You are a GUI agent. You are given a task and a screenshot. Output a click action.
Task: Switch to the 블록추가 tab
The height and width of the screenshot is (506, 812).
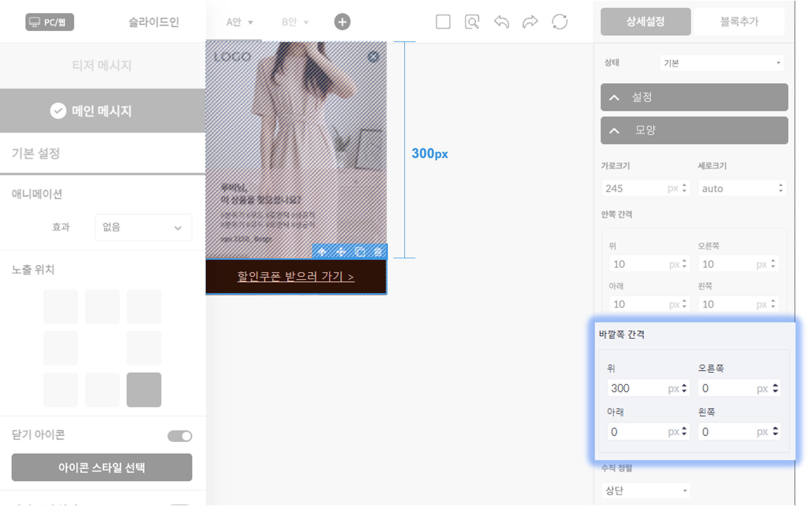739,22
